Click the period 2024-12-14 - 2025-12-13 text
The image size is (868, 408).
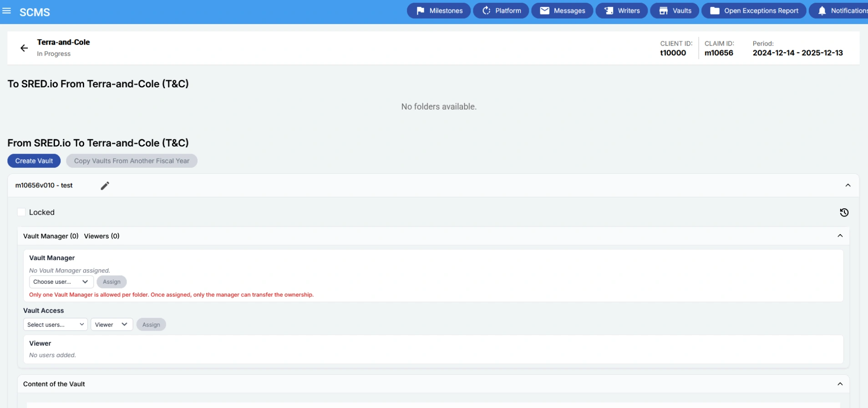[797, 53]
